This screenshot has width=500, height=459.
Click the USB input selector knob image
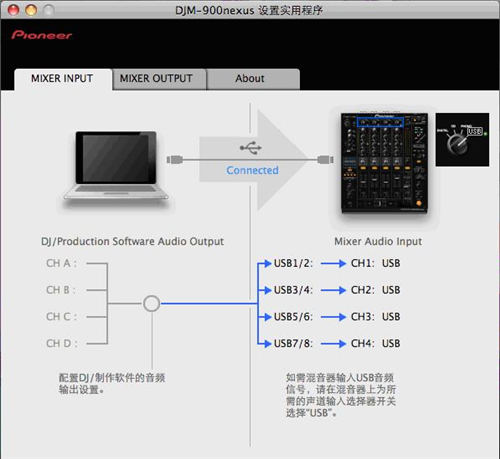click(x=462, y=139)
